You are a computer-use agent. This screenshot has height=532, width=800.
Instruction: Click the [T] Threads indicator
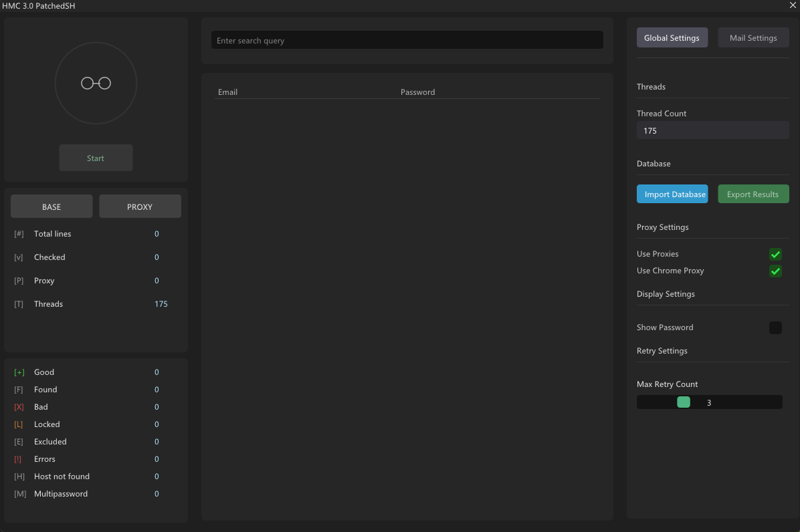[19, 304]
